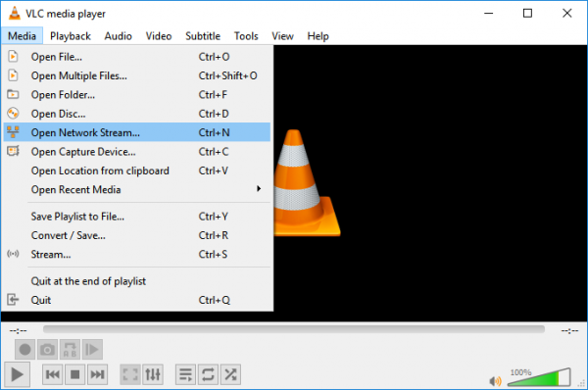The image size is (588, 390).
Task: Toggle random shuffle icon
Action: [x=230, y=374]
